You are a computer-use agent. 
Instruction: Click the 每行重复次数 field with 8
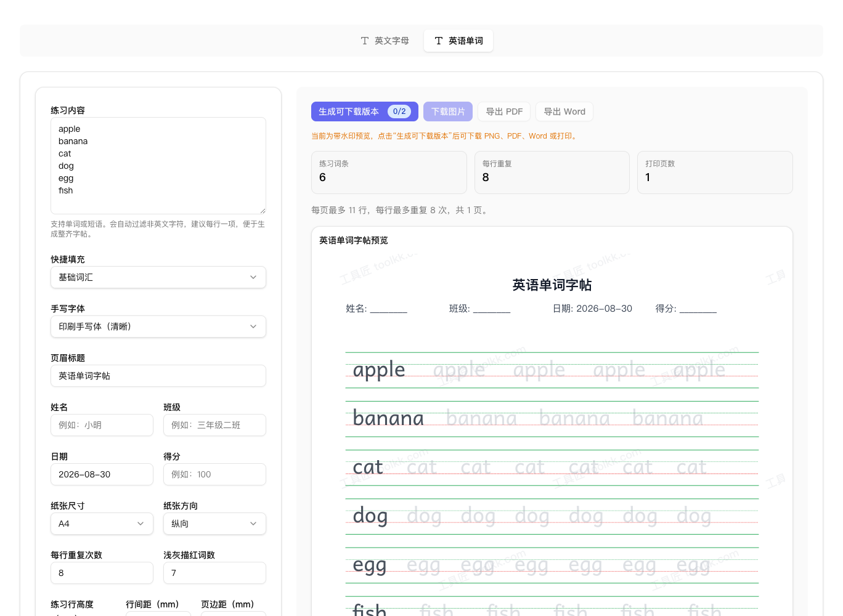click(102, 573)
